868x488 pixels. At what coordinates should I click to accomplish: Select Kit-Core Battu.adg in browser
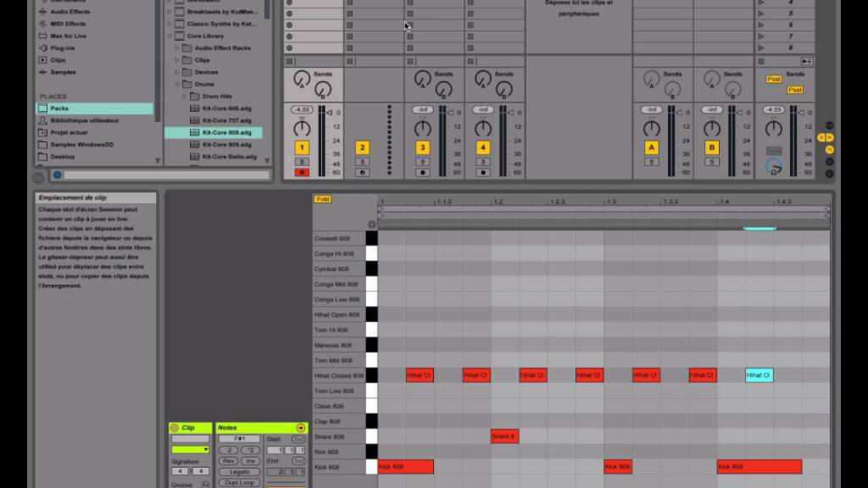coord(229,157)
